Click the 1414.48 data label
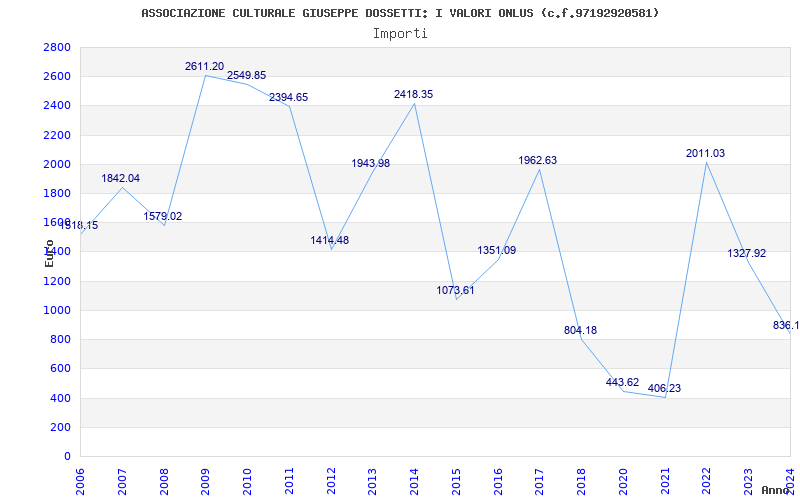 (x=330, y=240)
